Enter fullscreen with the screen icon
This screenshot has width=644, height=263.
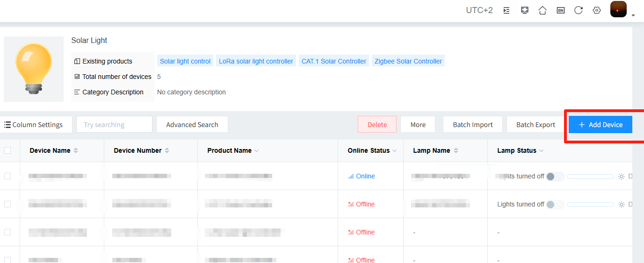point(525,10)
